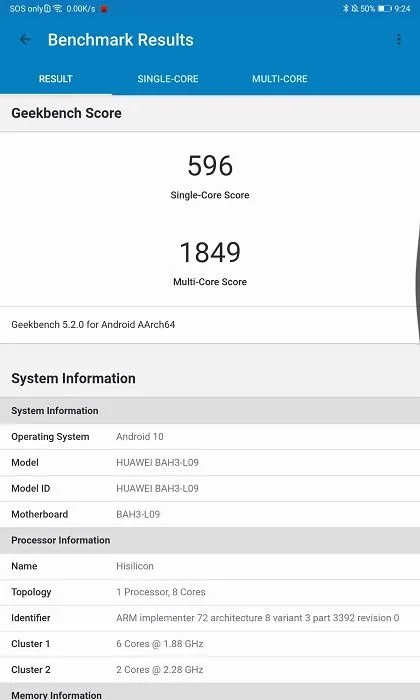The width and height of the screenshot is (420, 700).
Task: Tap the 50% battery percentage
Action: coord(368,8)
